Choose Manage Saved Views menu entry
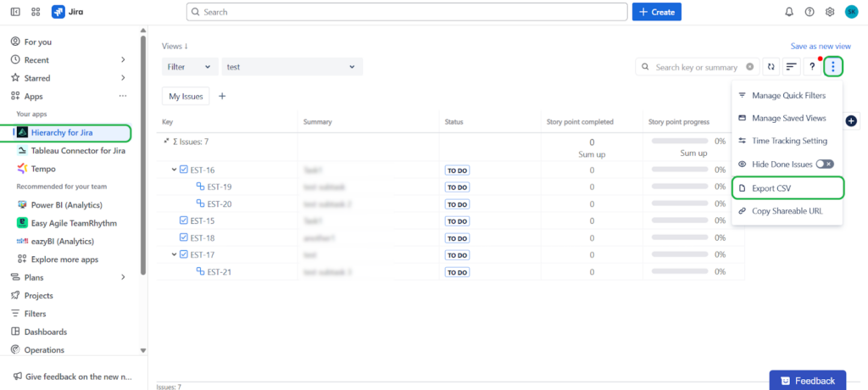This screenshot has height=390, width=868. click(x=787, y=118)
